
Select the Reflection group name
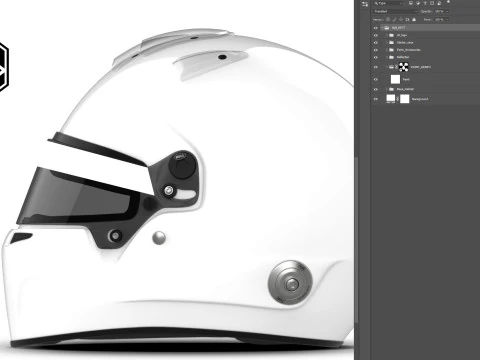point(403,57)
